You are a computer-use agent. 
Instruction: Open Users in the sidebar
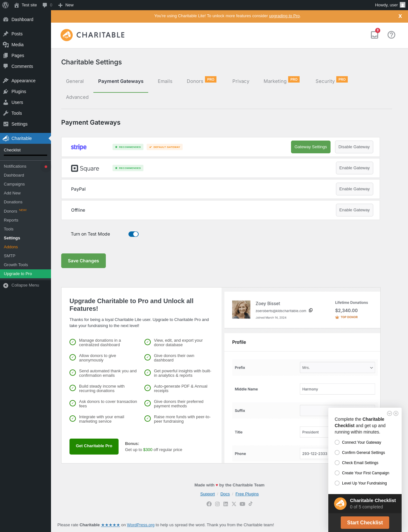tap(25, 102)
